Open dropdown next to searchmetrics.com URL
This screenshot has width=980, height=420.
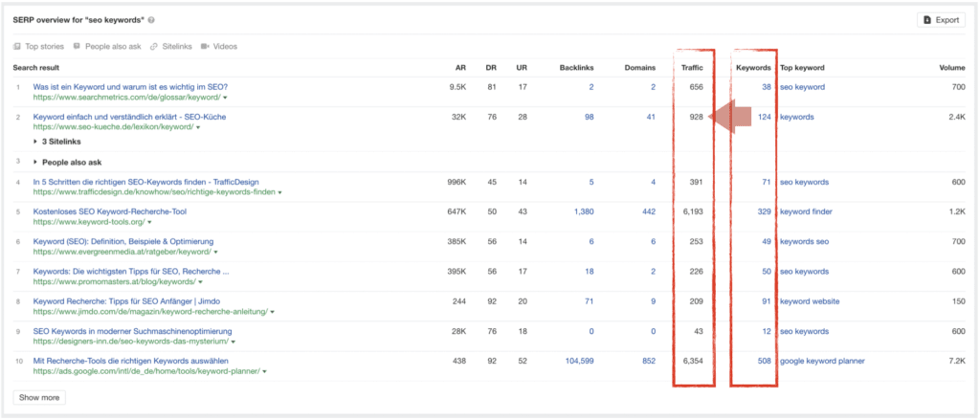coord(226,98)
